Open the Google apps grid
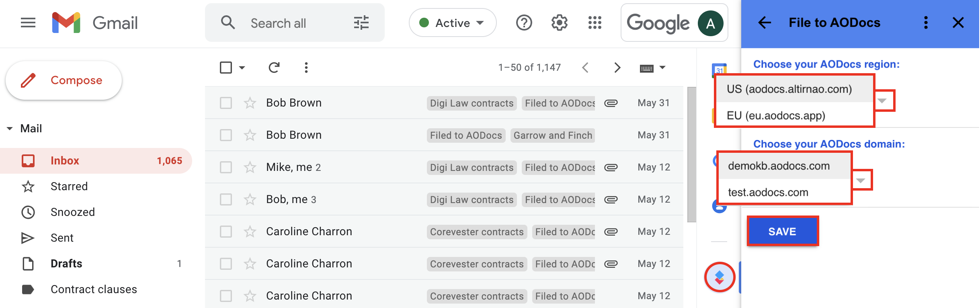The height and width of the screenshot is (308, 980). pyautogui.click(x=595, y=23)
